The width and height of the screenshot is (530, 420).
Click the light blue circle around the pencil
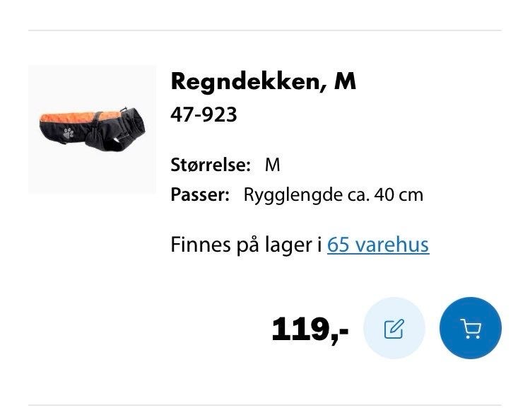394,328
